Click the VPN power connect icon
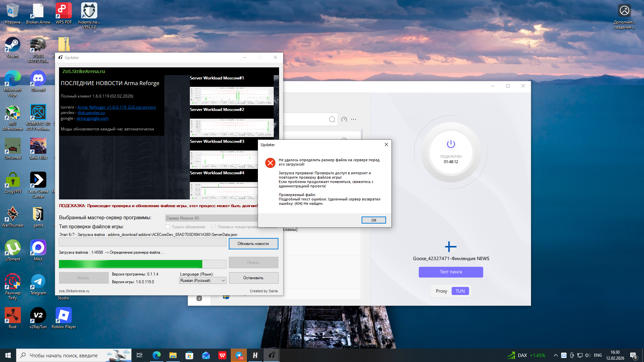644x362 pixels. (x=451, y=144)
